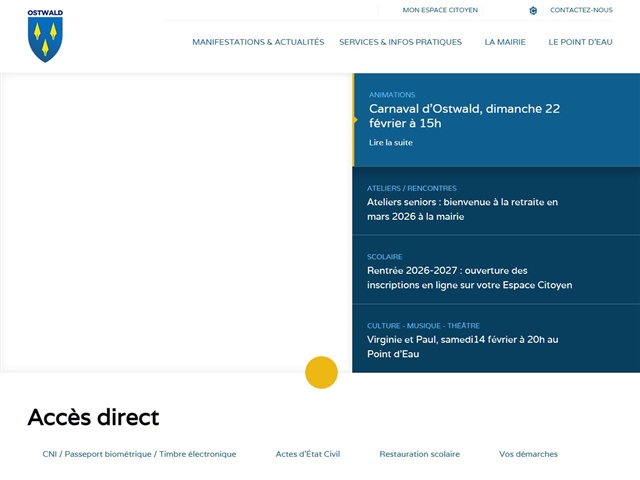640x480 pixels.
Task: Select the Carnaval d'Ostwald news headline
Action: point(464,116)
